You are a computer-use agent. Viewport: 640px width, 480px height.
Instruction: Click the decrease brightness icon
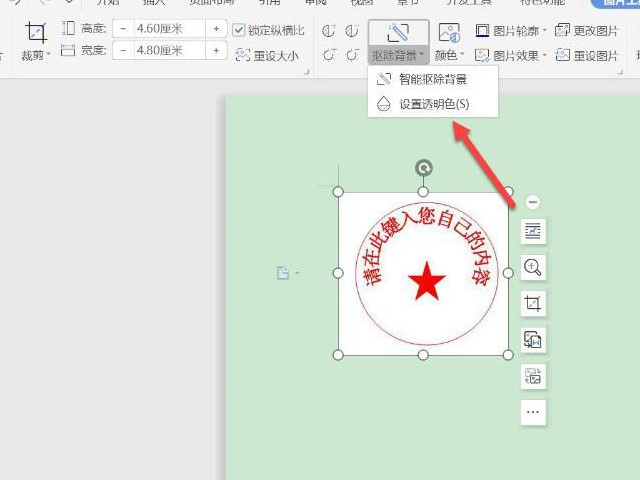(x=352, y=54)
